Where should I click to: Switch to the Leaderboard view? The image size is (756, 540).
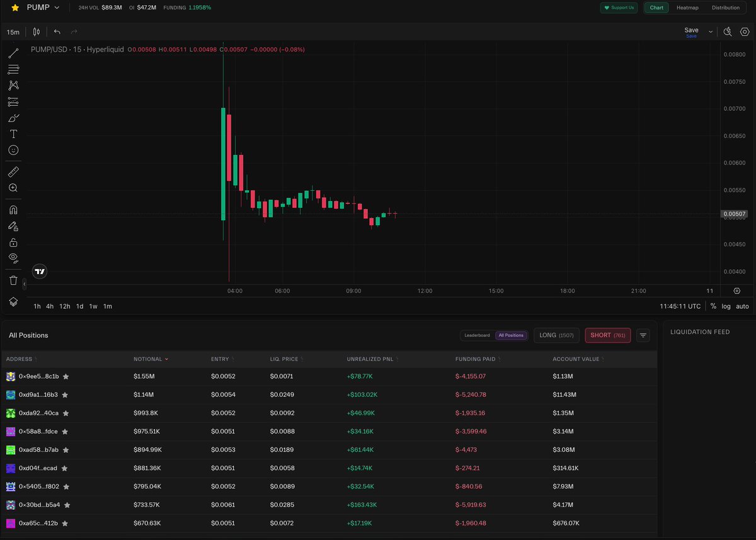(477, 335)
